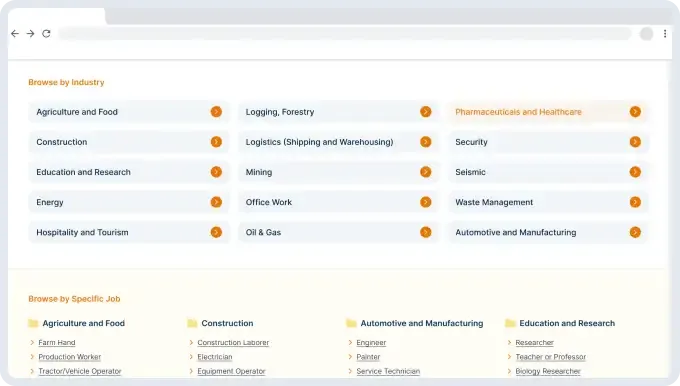The width and height of the screenshot is (680, 386).
Task: Select the Waste Management label
Action: tap(494, 203)
